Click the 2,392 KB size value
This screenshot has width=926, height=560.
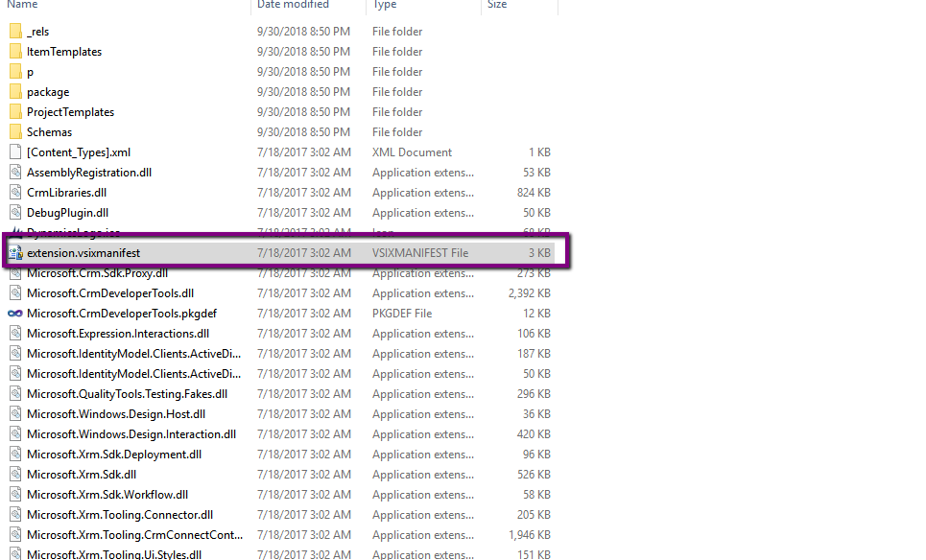(529, 293)
